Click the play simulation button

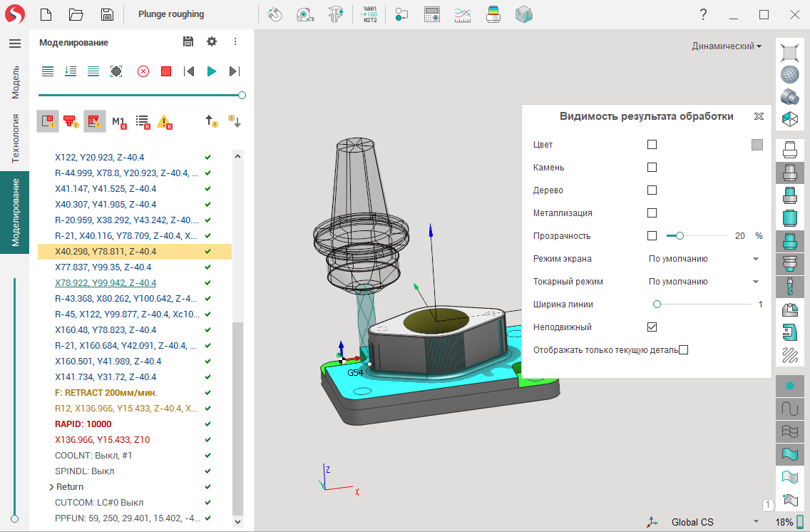click(212, 71)
